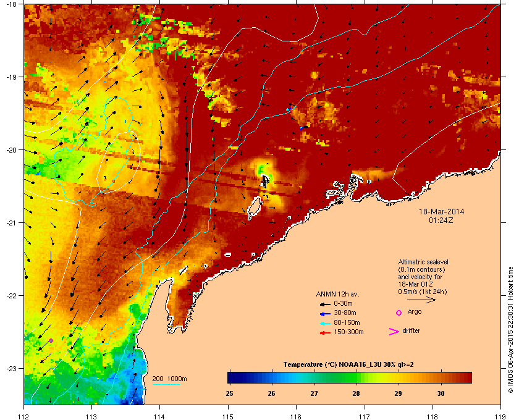Click the dark red end of temperature colorbar
Screen dimensions: 519x420
[x=467, y=377]
